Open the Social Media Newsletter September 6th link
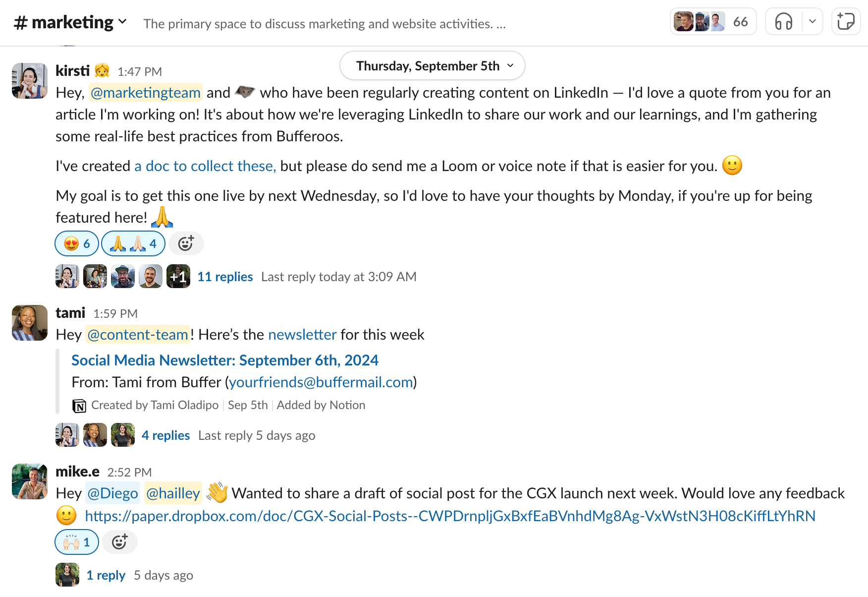This screenshot has width=868, height=597. pyautogui.click(x=225, y=360)
